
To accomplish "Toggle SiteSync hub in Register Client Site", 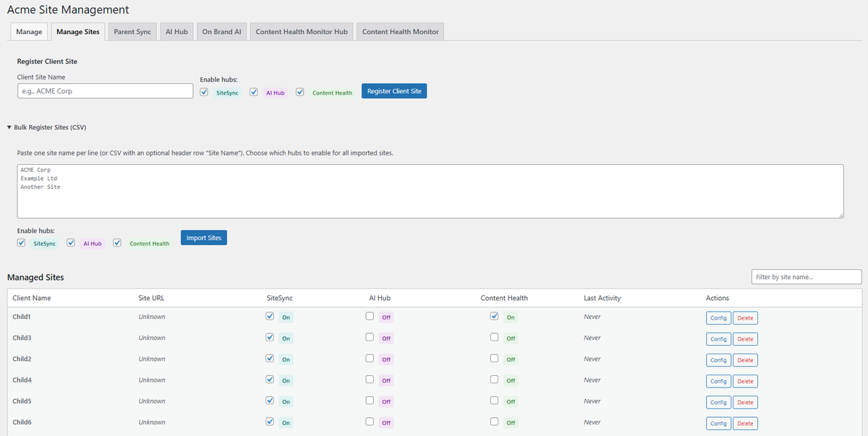I will (204, 92).
